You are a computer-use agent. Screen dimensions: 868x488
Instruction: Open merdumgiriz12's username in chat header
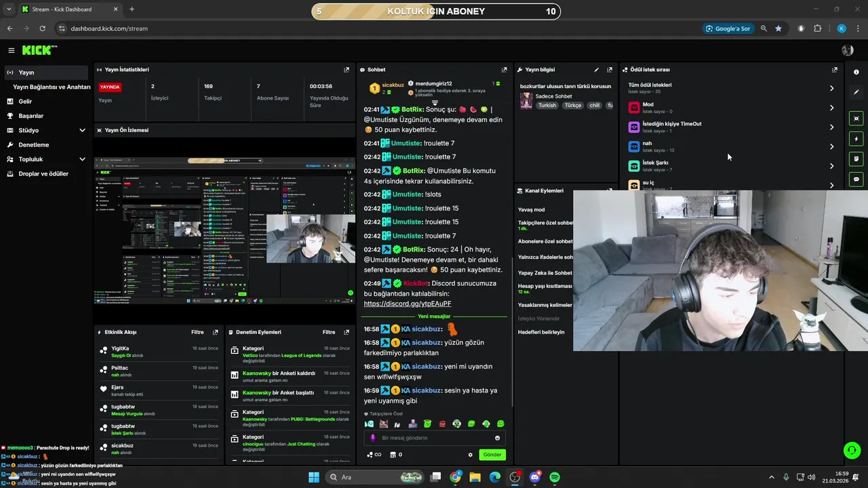coord(433,83)
